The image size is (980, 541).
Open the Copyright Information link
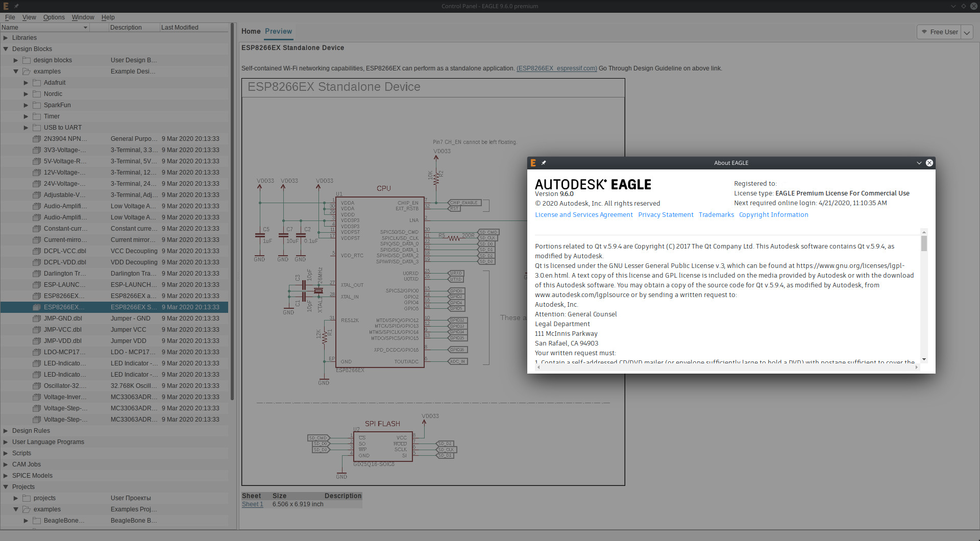pos(773,215)
